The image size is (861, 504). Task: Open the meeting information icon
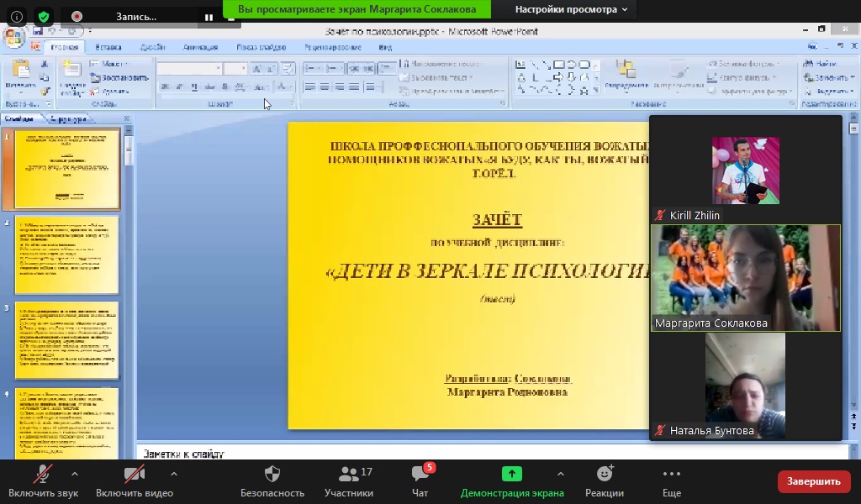pos(17,16)
